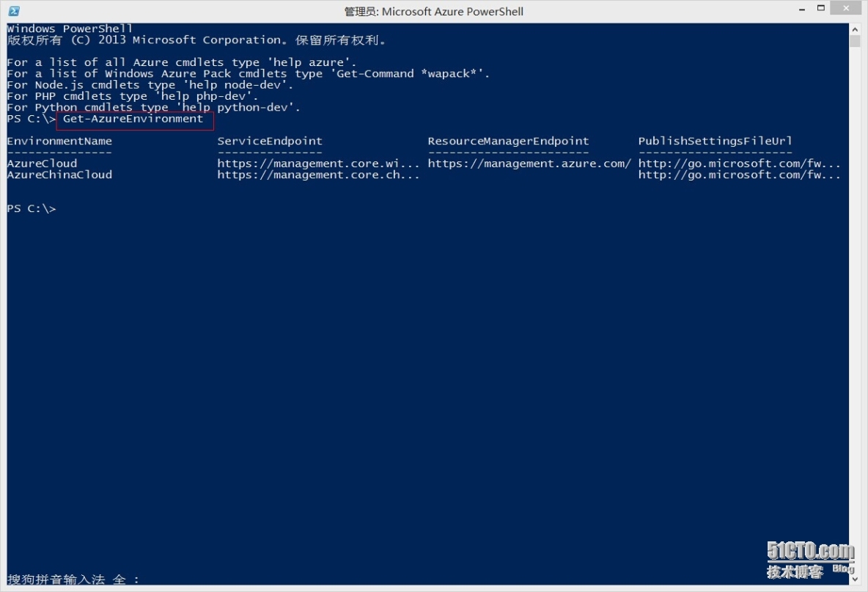Click the management.azure.com endpoint URL

tap(529, 164)
